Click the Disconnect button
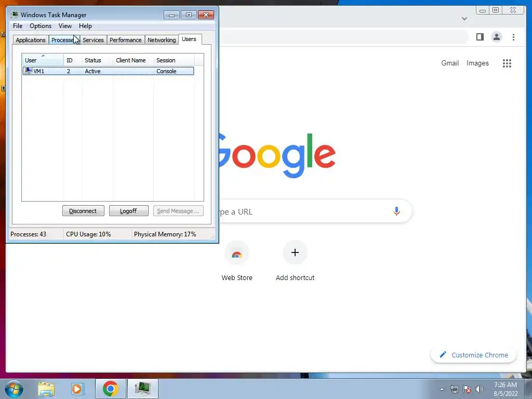The image size is (532, 399). pyautogui.click(x=83, y=211)
